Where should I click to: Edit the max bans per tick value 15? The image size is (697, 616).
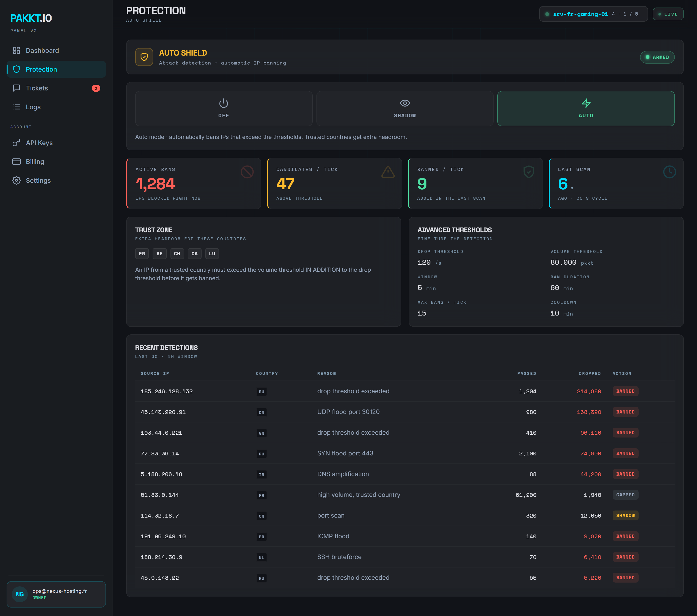(x=422, y=313)
